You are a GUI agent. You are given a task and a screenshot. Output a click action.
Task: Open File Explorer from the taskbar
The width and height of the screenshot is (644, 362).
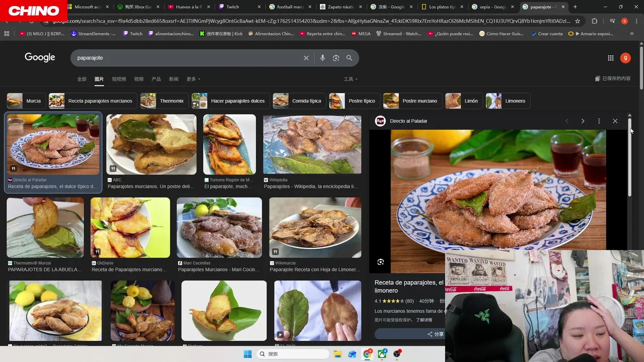[338, 354]
